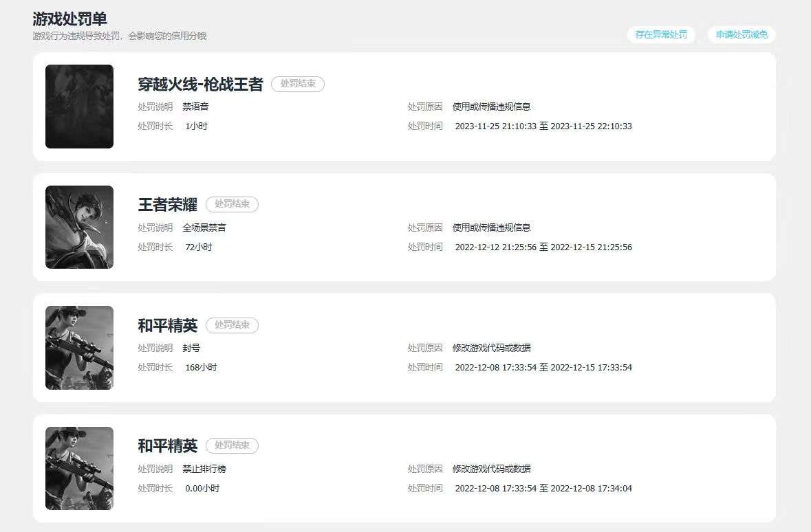The width and height of the screenshot is (811, 532).
Task: Click the 处罚原因 label on the 封号 card
Action: [425, 348]
